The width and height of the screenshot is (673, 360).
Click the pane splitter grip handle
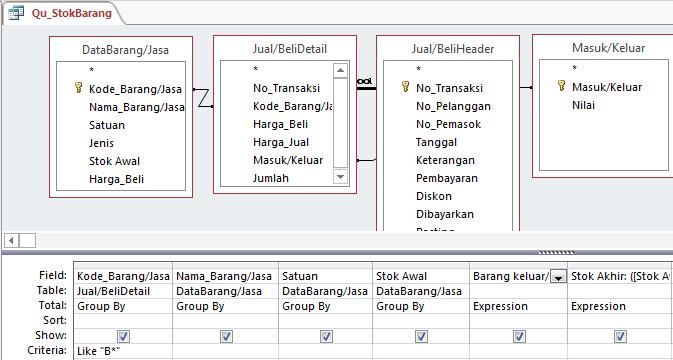point(556,253)
